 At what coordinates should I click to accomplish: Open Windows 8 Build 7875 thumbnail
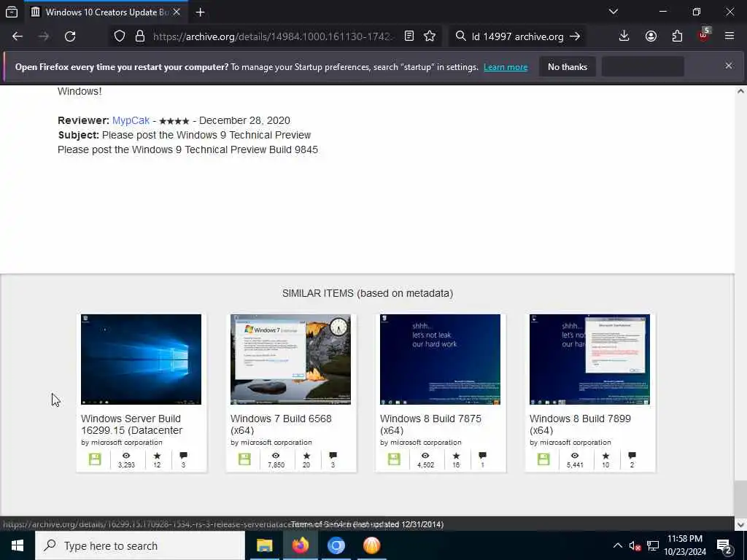click(x=440, y=359)
